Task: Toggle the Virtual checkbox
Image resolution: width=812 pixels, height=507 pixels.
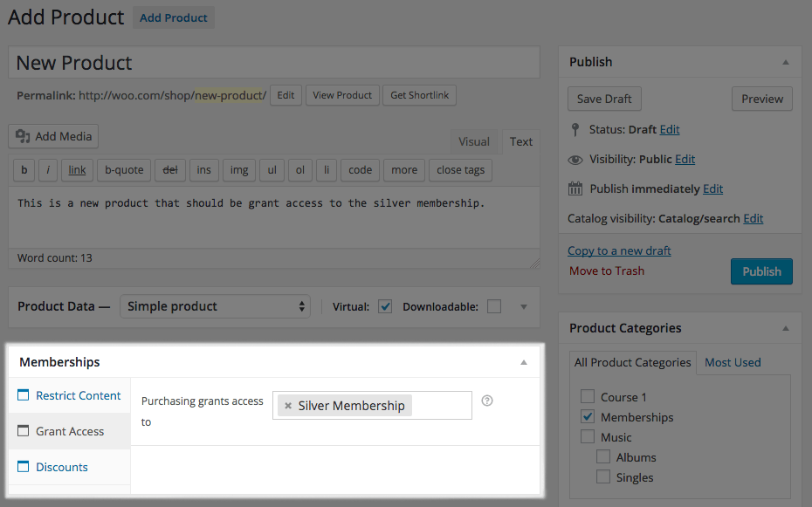Action: point(385,306)
